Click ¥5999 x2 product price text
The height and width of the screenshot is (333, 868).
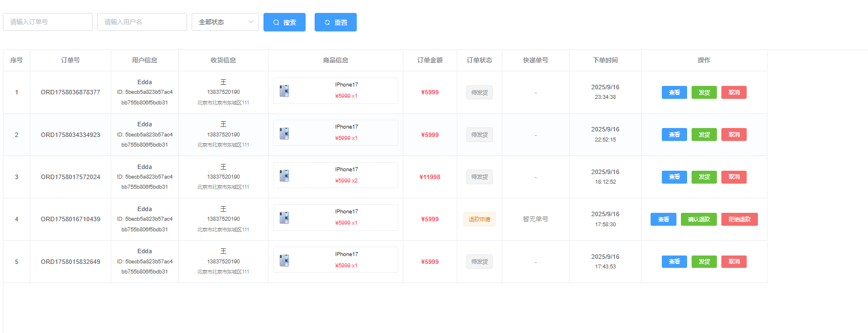click(x=346, y=181)
